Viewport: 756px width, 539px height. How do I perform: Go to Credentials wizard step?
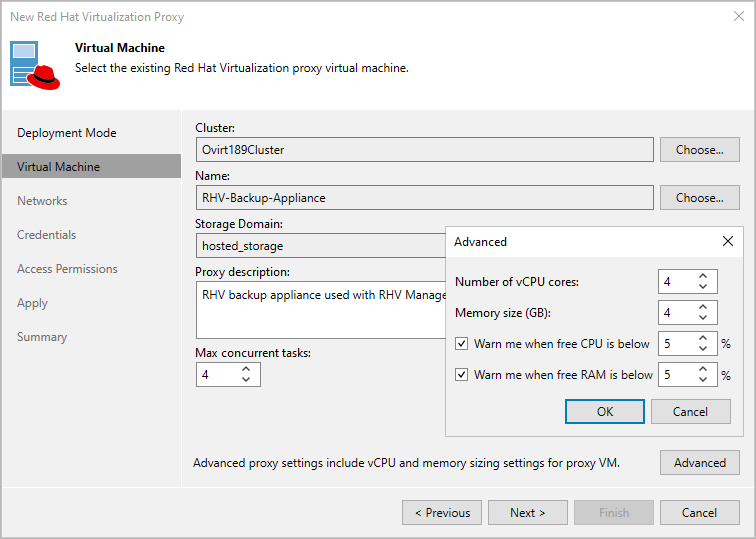pos(47,235)
